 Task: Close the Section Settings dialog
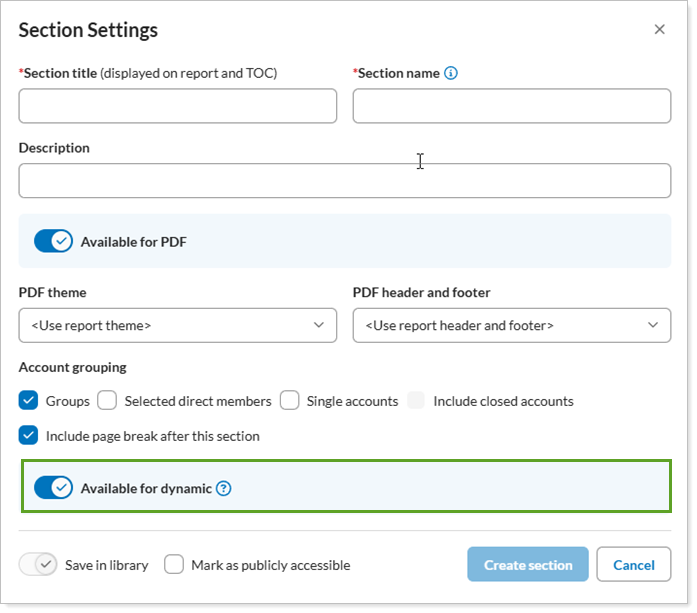[659, 30]
